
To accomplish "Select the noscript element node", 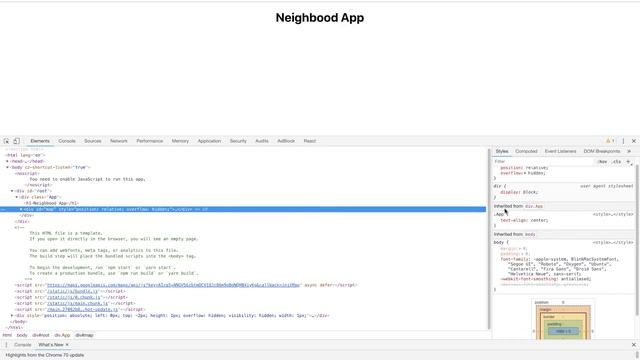I will point(28,173).
